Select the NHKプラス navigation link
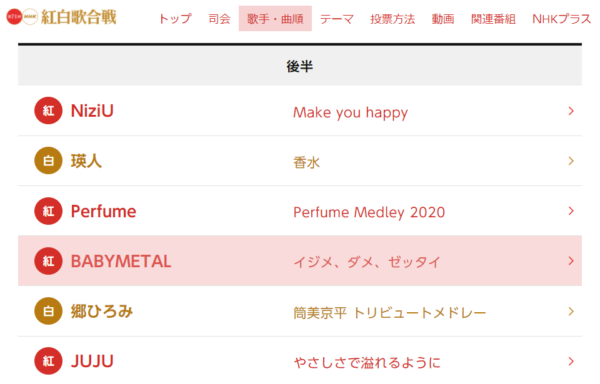The image size is (600, 384). click(562, 19)
